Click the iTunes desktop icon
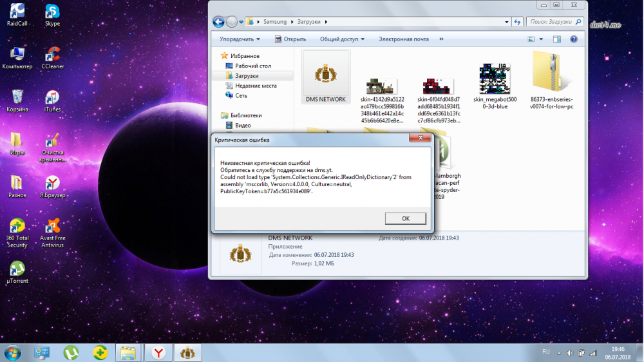 coord(52,99)
